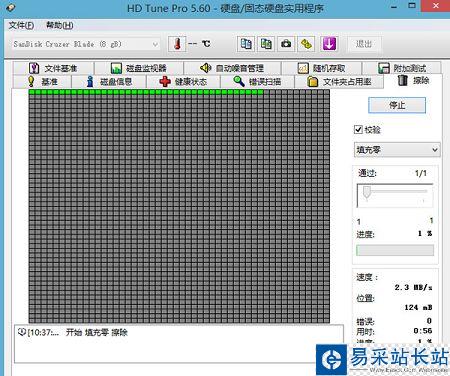
Task: Select the 擦除 tab
Action: [413, 81]
